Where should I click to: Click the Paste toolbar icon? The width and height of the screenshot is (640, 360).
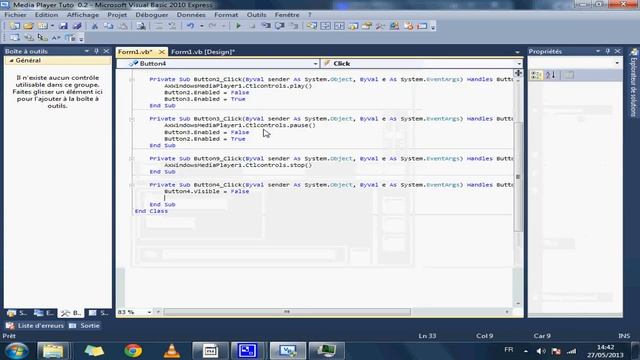click(123, 26)
